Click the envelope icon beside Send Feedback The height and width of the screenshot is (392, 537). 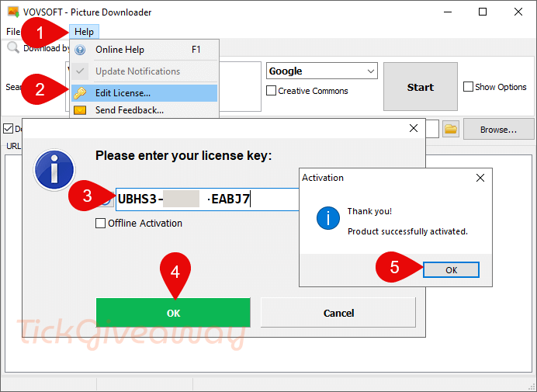point(80,110)
